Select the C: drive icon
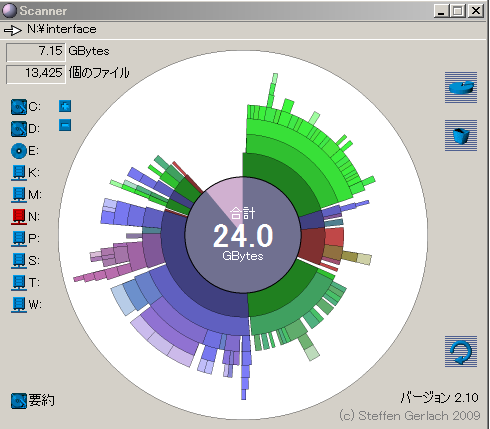The width and height of the screenshot is (490, 429). click(x=19, y=107)
